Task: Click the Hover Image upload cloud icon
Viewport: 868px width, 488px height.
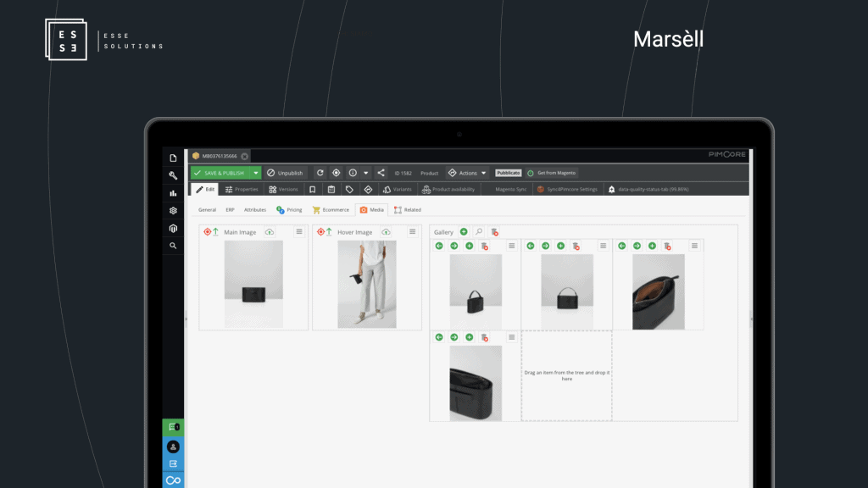Action: tap(386, 232)
